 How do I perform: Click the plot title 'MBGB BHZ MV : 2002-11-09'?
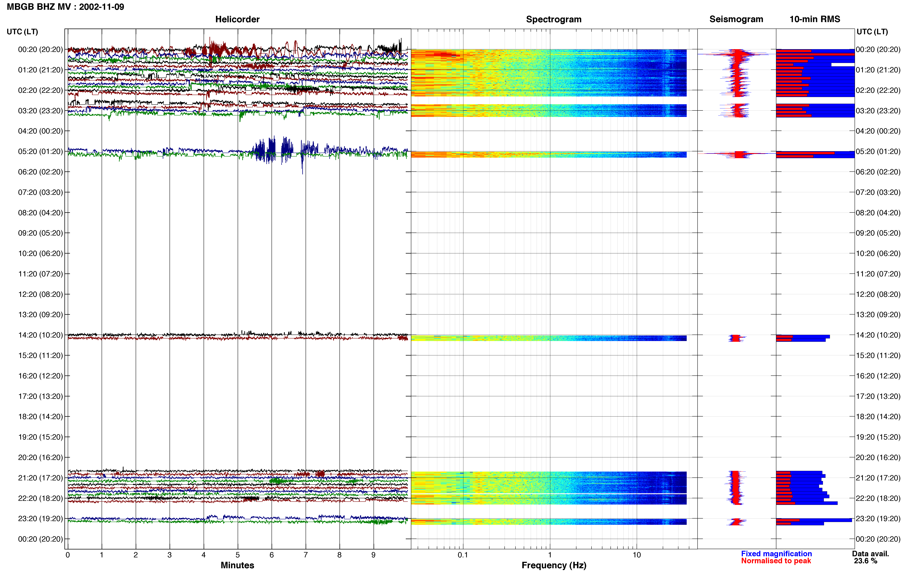pyautogui.click(x=65, y=7)
